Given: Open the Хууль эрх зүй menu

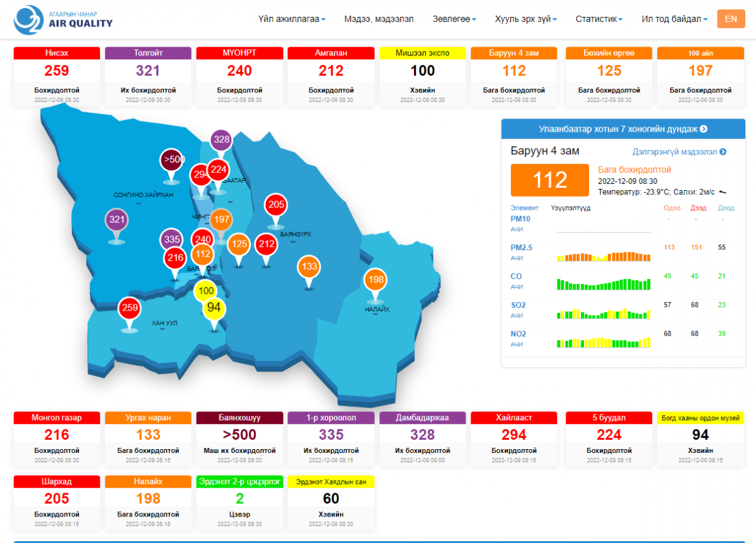Looking at the screenshot, I should 526,19.
